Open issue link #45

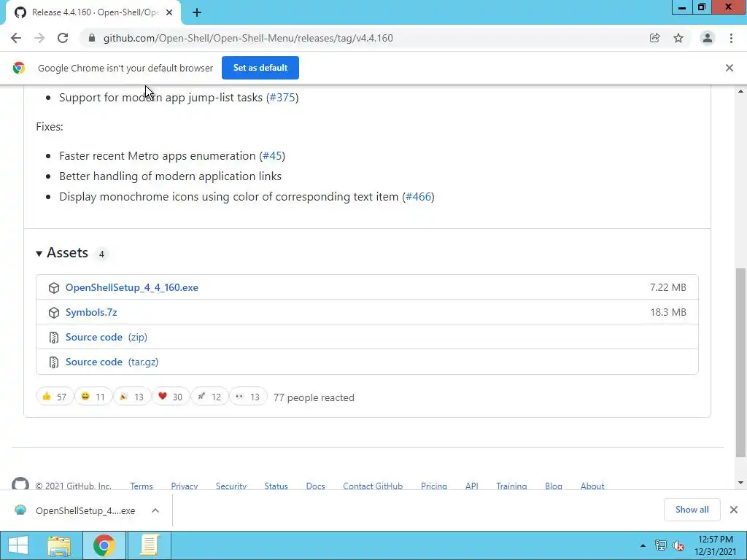click(272, 156)
